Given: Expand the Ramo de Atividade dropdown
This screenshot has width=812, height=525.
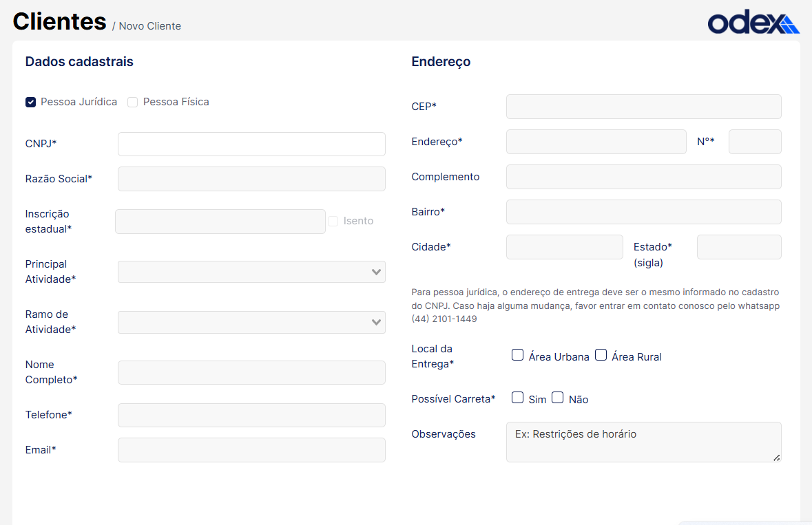Looking at the screenshot, I should point(251,322).
